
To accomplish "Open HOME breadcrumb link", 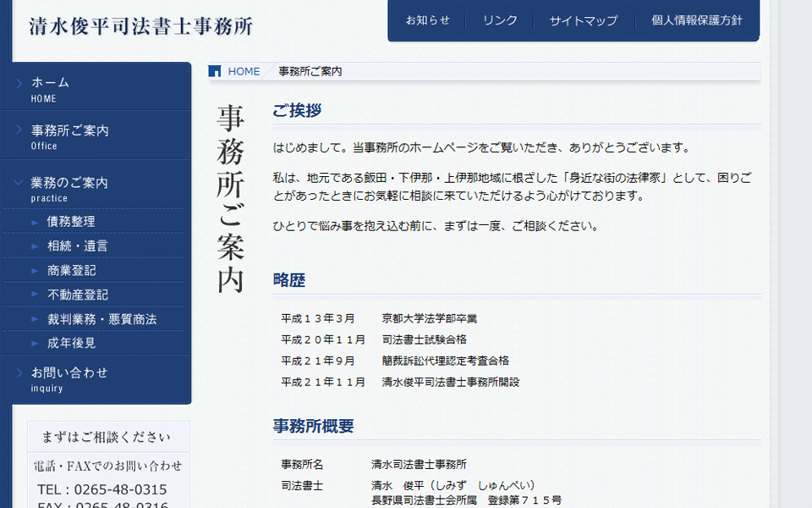I will pyautogui.click(x=244, y=71).
